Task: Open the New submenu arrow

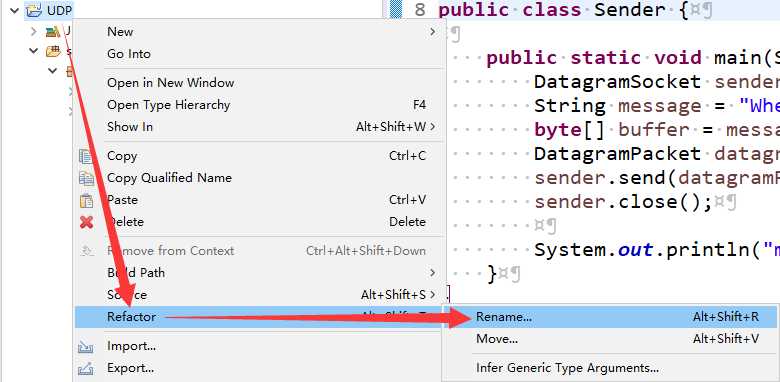Action: [433, 32]
